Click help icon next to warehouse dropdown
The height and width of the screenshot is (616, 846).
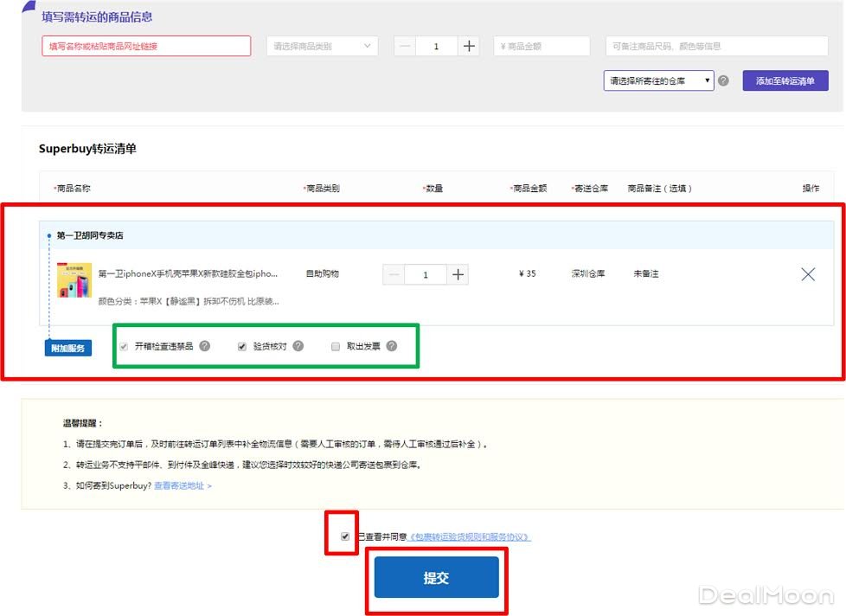click(x=723, y=80)
